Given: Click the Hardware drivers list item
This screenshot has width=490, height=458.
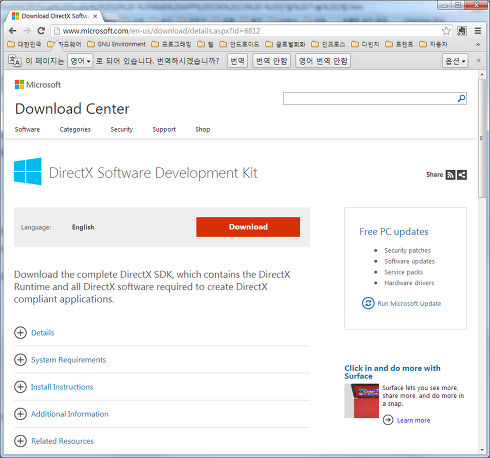Looking at the screenshot, I should (409, 283).
